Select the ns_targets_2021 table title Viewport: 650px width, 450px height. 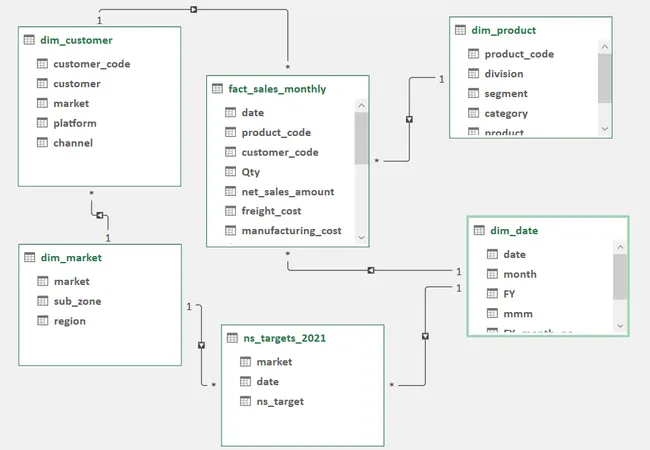284,338
